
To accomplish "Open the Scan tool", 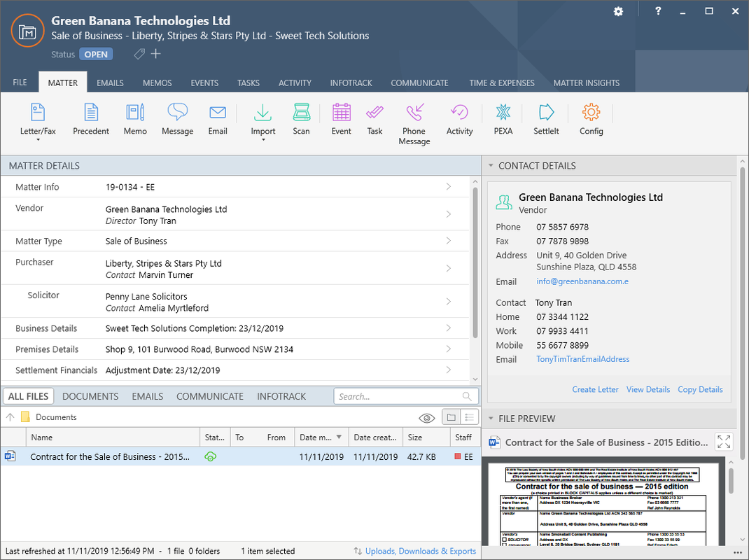I will point(301,119).
